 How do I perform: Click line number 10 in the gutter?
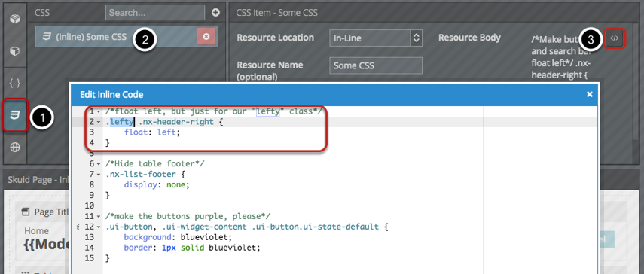click(x=90, y=205)
